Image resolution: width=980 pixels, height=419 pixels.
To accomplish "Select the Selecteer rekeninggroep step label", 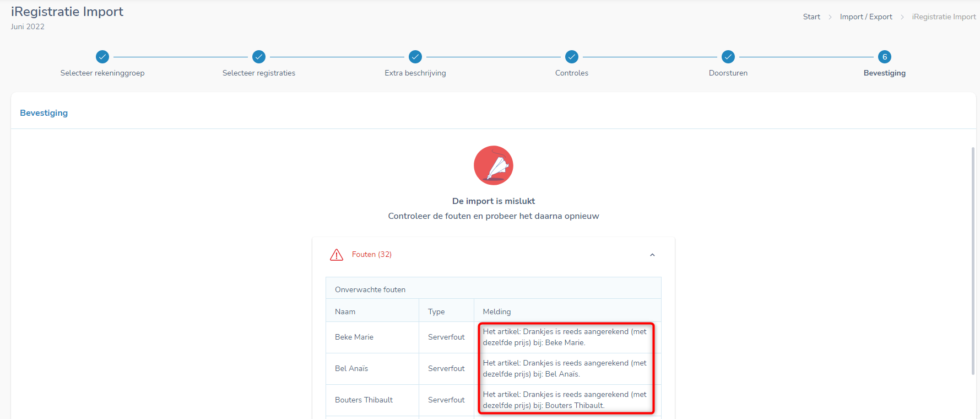I will click(102, 73).
